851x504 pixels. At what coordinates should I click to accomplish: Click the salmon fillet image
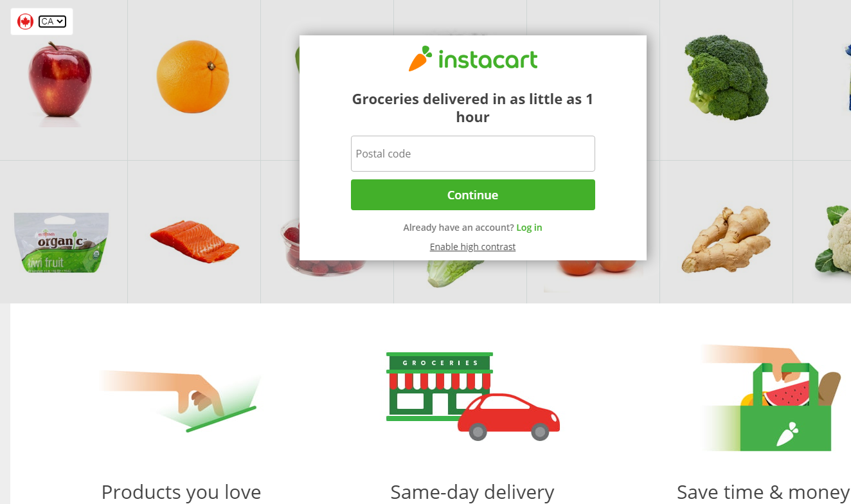pyautogui.click(x=194, y=241)
